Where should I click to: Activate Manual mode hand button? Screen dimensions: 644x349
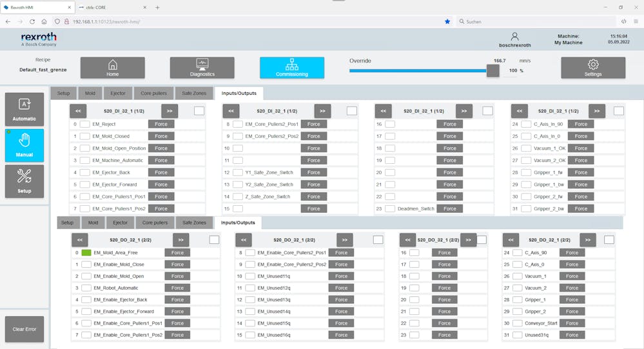(24, 145)
